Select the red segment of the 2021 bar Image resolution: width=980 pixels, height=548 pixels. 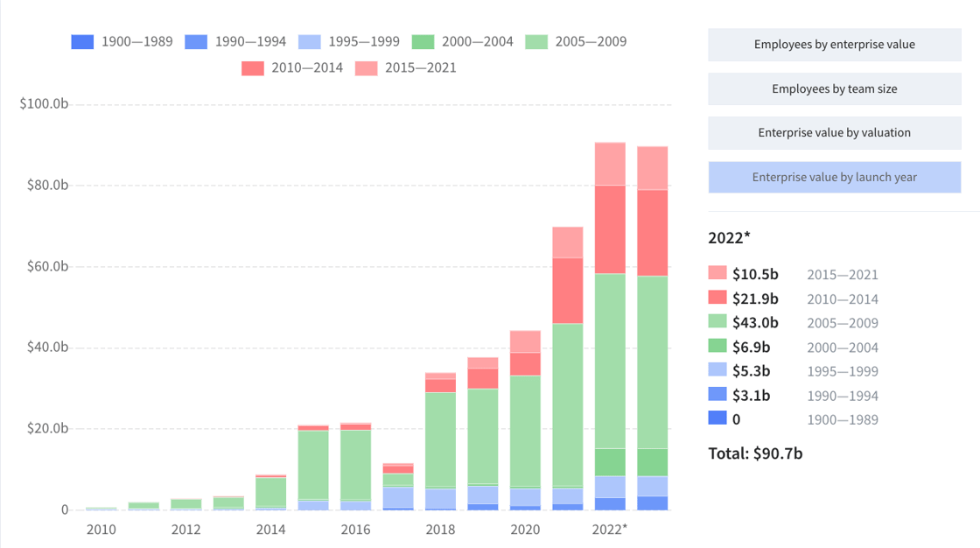click(568, 291)
